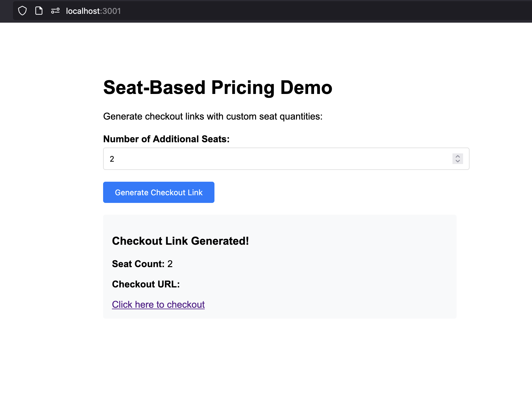The height and width of the screenshot is (417, 532).
Task: Open the page reader icon
Action: [39, 11]
